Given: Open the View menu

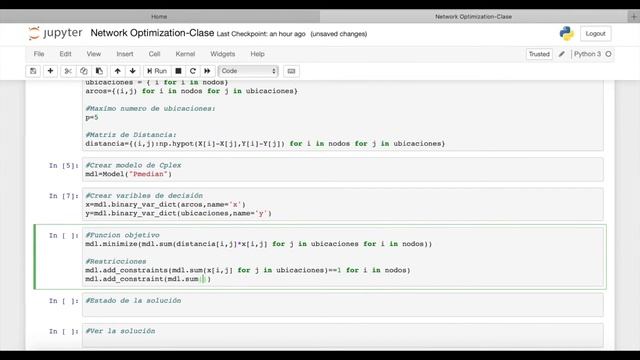Looking at the screenshot, I should pyautogui.click(x=93, y=54).
